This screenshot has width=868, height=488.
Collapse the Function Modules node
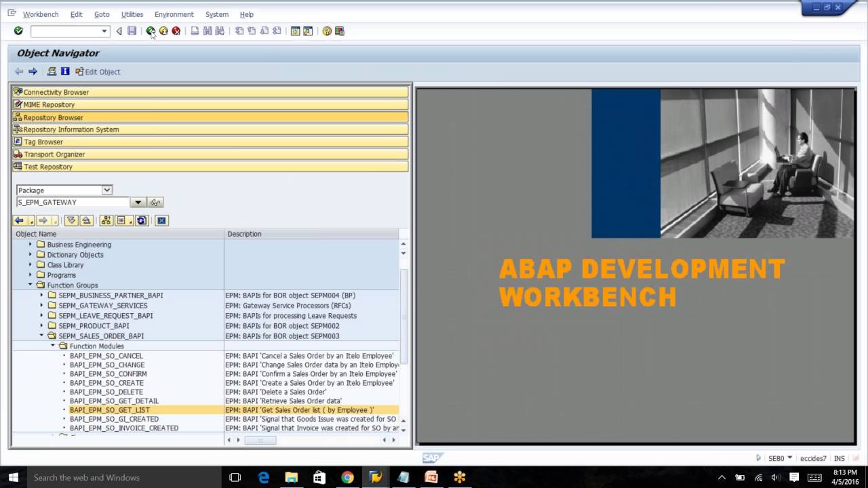click(53, 346)
